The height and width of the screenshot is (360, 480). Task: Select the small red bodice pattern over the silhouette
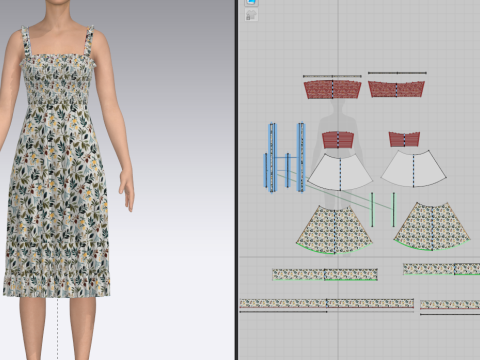(338, 140)
